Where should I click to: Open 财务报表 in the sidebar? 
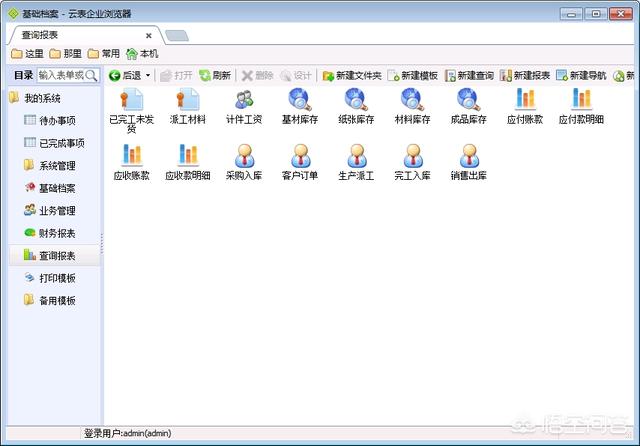point(50,233)
